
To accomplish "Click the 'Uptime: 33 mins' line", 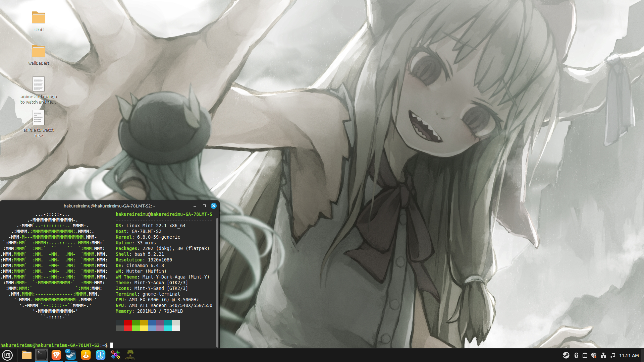I will [136, 243].
